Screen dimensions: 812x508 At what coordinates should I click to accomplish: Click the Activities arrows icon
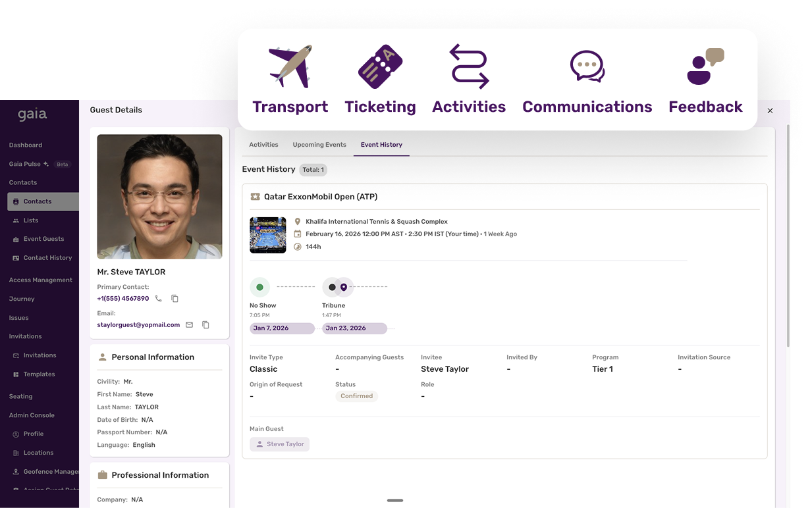click(469, 66)
